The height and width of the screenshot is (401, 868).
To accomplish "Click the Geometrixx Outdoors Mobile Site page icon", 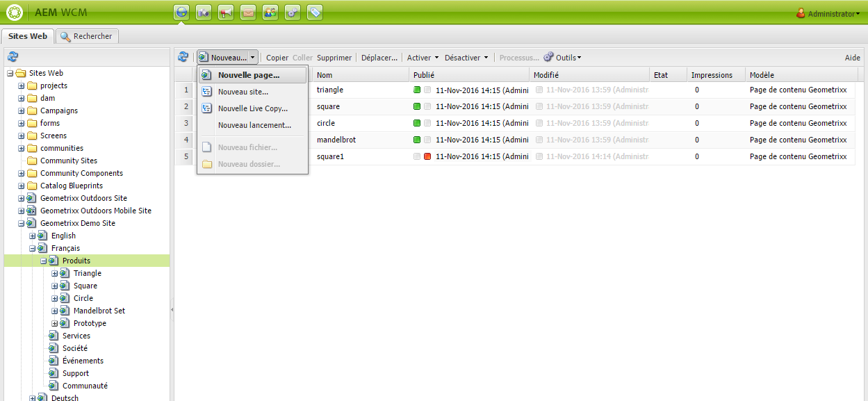I will 31,211.
